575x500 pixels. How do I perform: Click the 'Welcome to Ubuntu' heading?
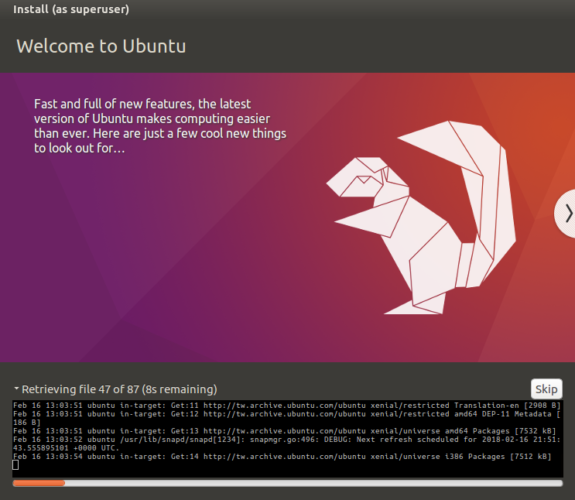tap(101, 46)
